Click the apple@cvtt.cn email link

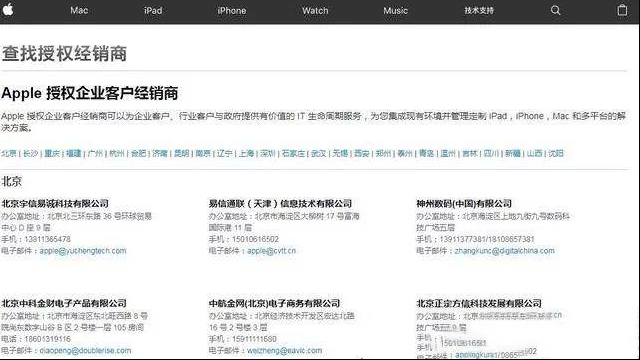click(x=271, y=251)
